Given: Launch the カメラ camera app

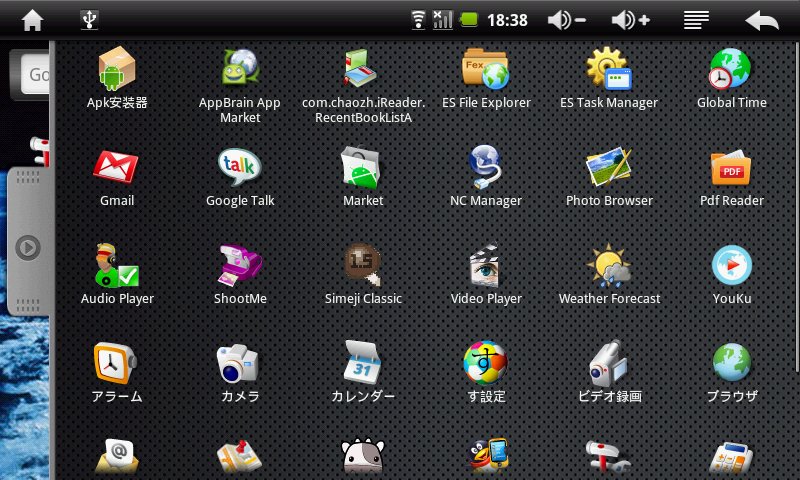Looking at the screenshot, I should click(x=240, y=372).
